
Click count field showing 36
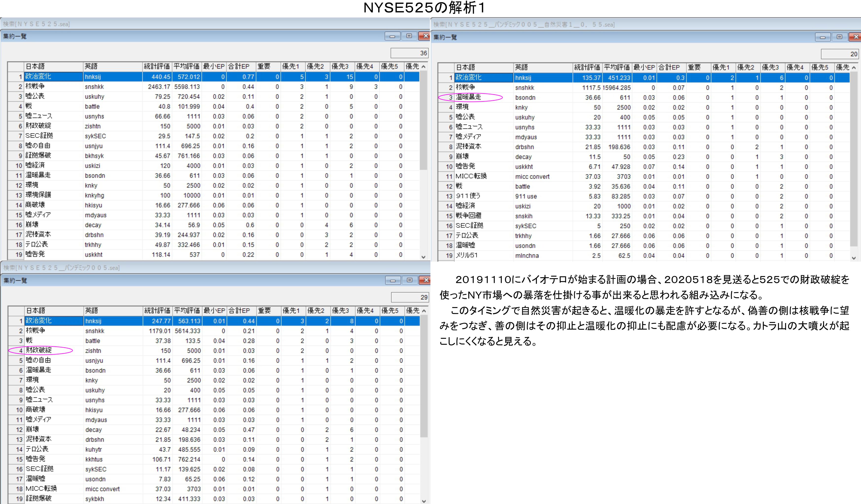pos(409,53)
